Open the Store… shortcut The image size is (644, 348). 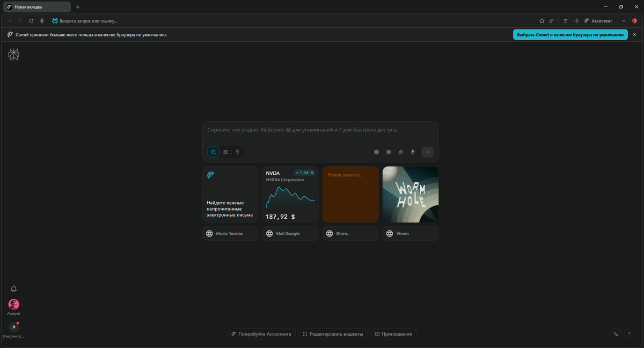pos(350,234)
